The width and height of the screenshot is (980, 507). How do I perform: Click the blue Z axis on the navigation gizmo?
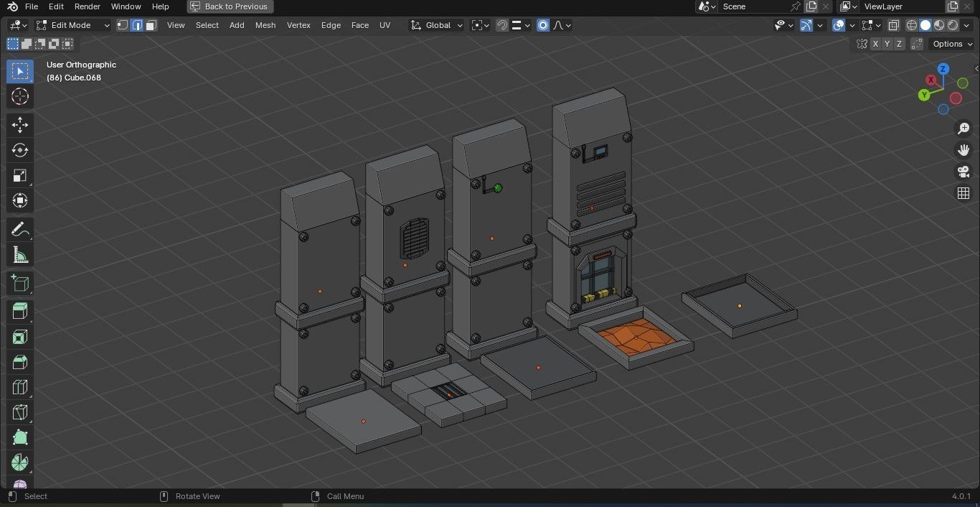943,69
